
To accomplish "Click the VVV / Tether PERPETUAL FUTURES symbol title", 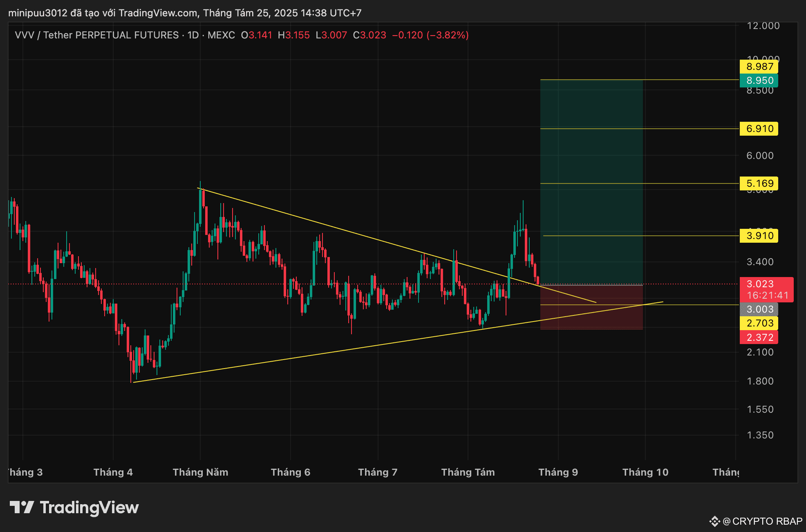I will 96,35.
